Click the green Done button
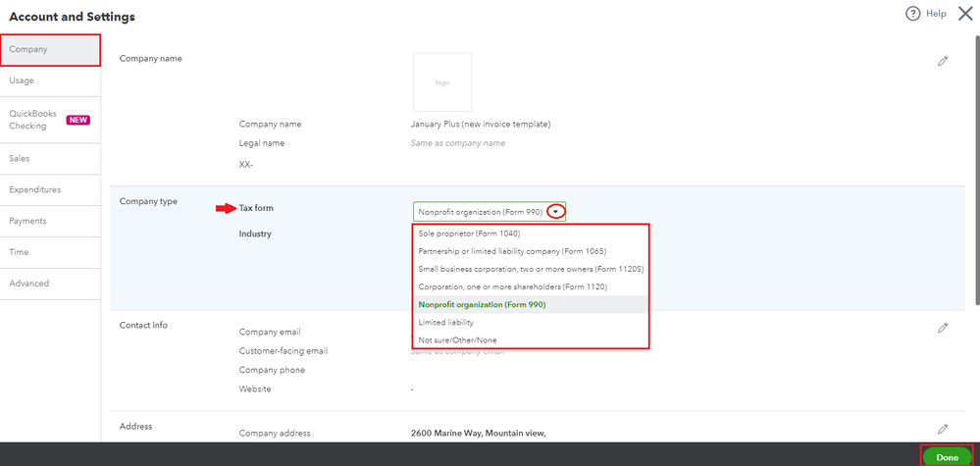Viewport: 980px width, 466px height. (x=947, y=457)
